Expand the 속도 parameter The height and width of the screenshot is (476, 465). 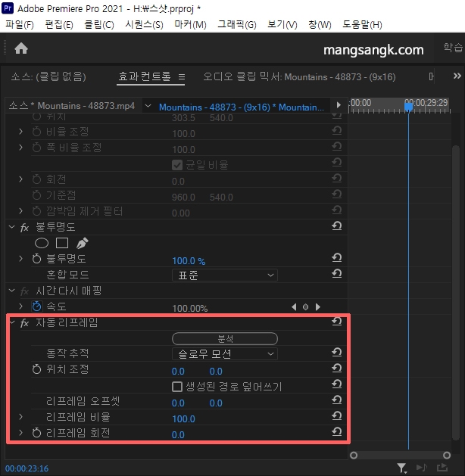[x=20, y=306]
